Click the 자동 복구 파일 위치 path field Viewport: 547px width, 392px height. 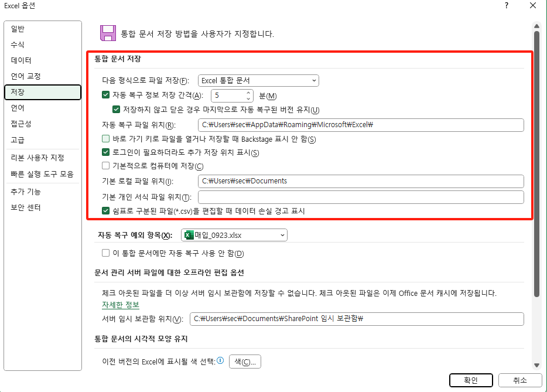click(x=361, y=125)
